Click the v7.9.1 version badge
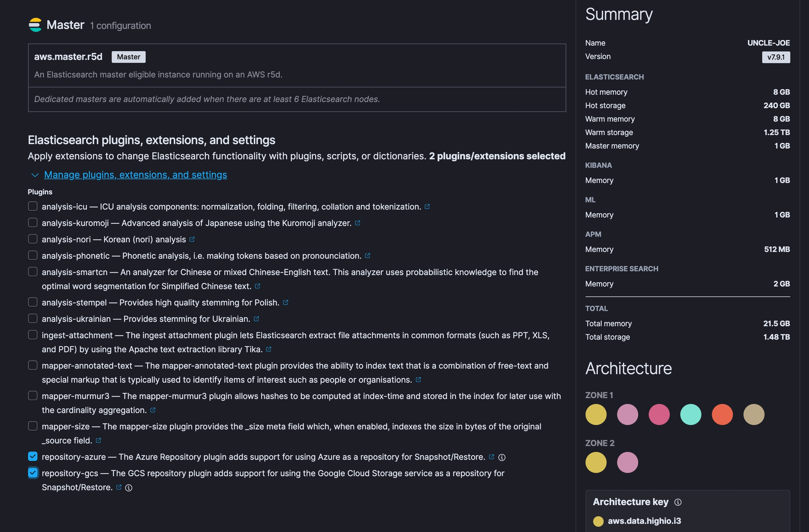The image size is (809, 532). pos(776,57)
